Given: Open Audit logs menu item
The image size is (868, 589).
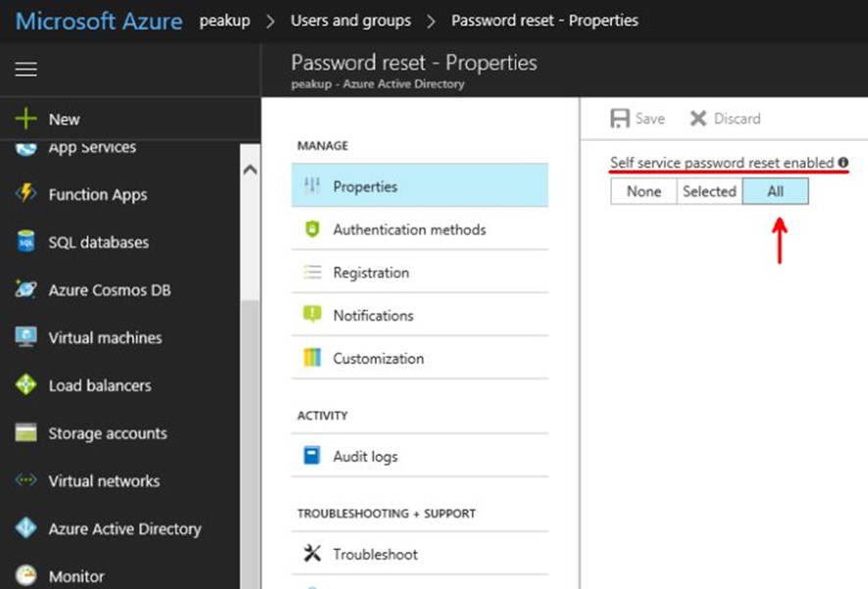Looking at the screenshot, I should [420, 456].
